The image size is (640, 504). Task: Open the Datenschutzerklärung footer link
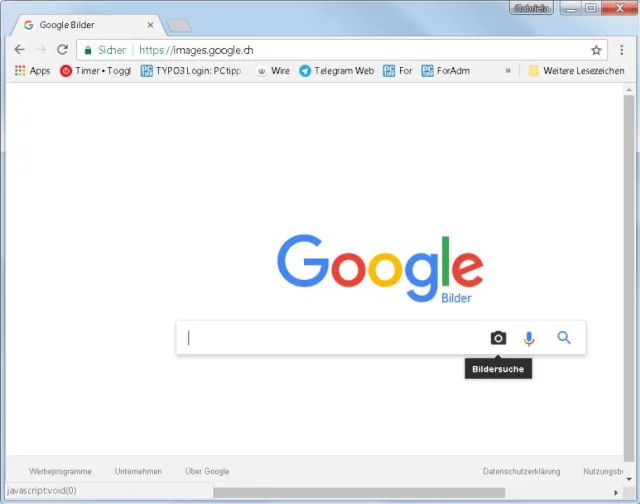(521, 471)
